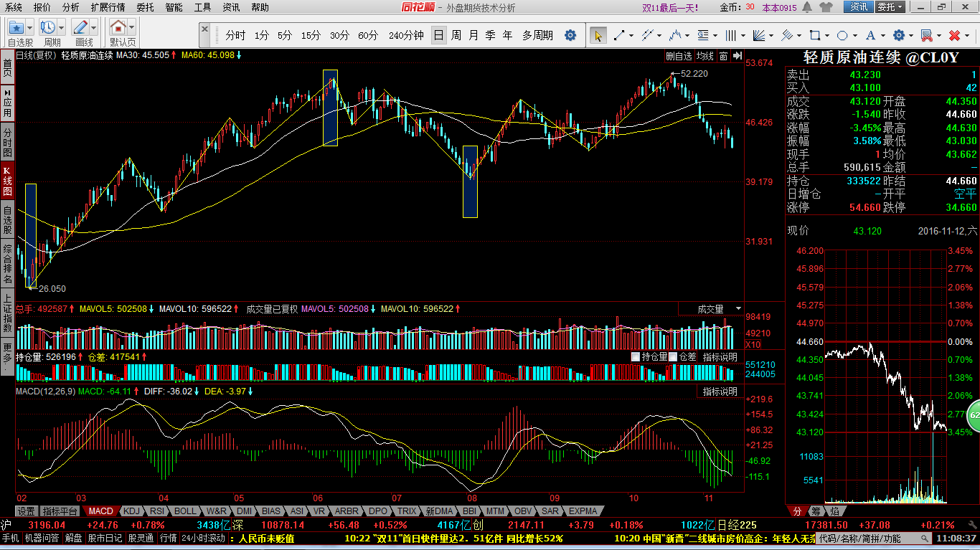Select the vertical cycle lines tool
Screen dimensions: 980x550
click(x=730, y=35)
